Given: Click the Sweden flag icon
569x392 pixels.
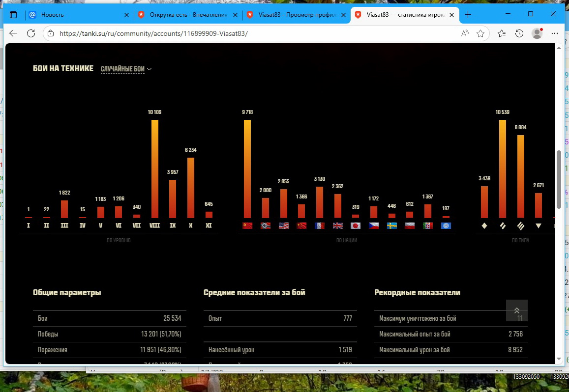Looking at the screenshot, I should click(x=392, y=226).
